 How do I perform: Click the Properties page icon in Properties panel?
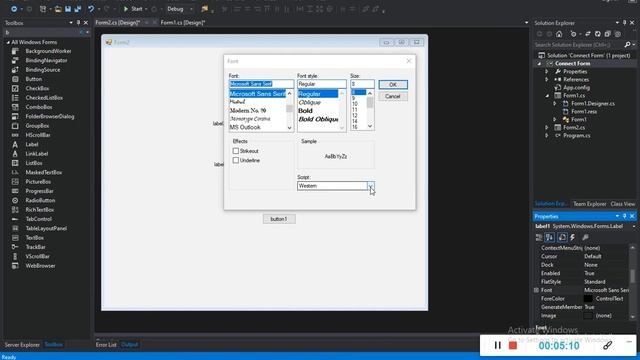pyautogui.click(x=562, y=237)
